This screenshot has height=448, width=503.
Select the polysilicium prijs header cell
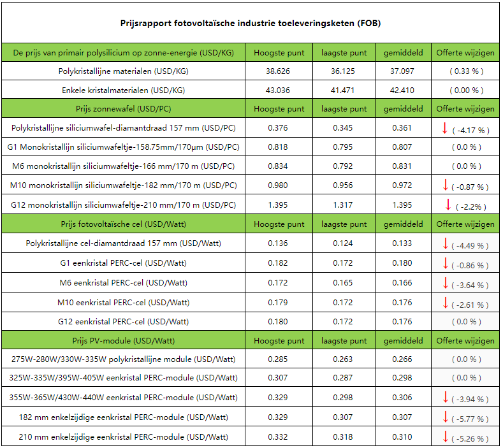(124, 53)
